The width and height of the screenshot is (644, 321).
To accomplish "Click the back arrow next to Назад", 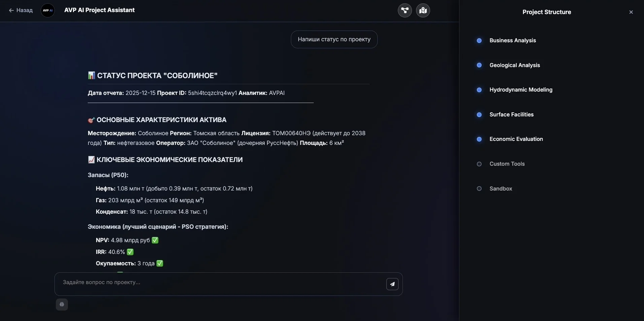I will coord(11,10).
